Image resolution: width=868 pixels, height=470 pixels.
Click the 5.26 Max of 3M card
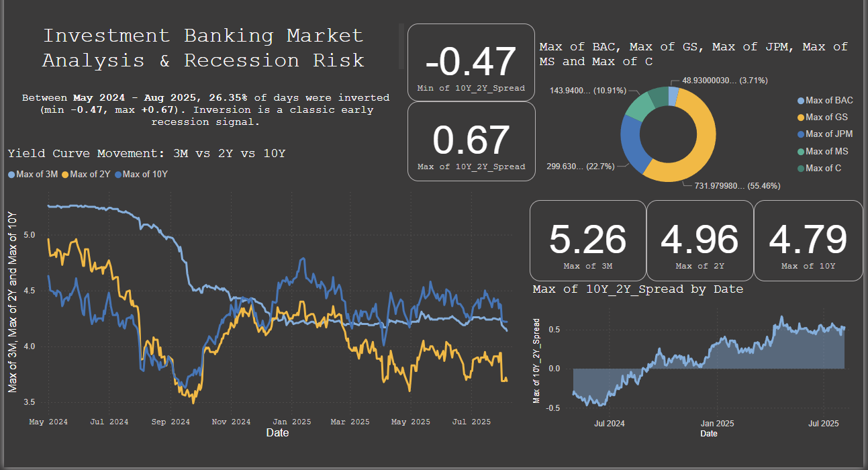pyautogui.click(x=587, y=239)
